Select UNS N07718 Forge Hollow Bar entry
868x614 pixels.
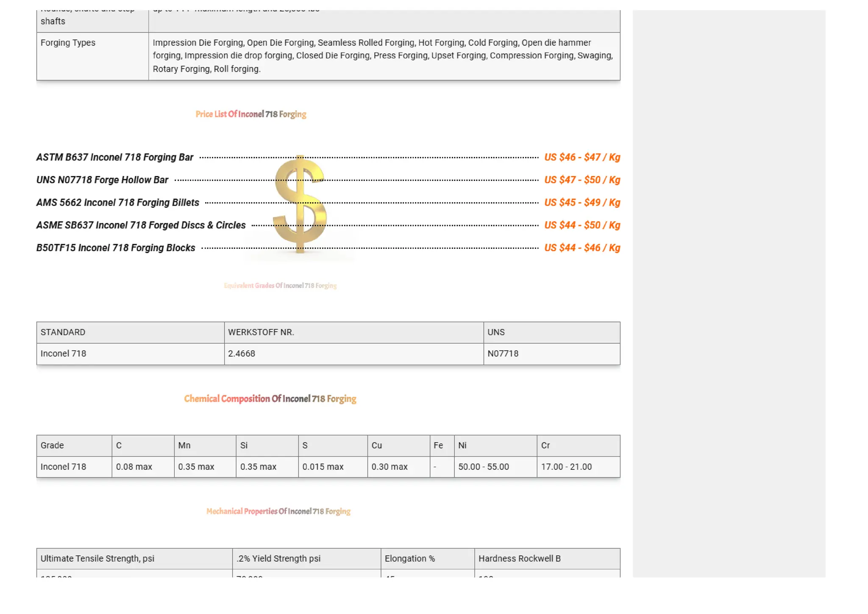(102, 180)
